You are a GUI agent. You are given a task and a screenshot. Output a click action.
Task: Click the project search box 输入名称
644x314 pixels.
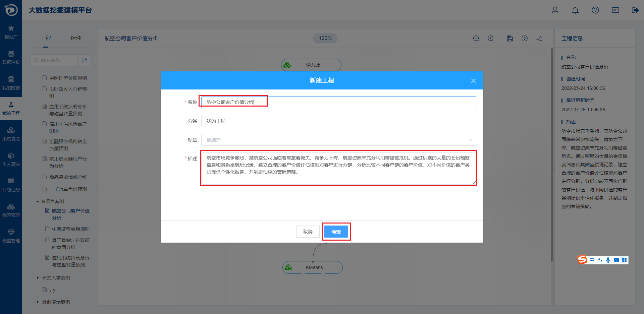(54, 60)
